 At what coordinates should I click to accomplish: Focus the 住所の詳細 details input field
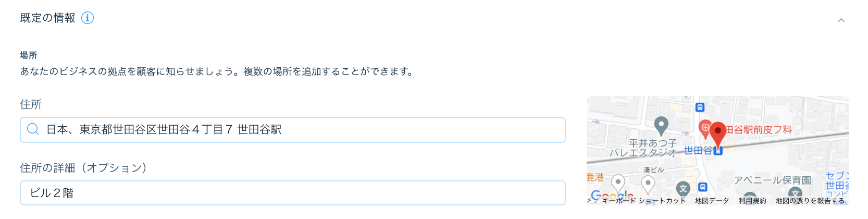(x=292, y=193)
